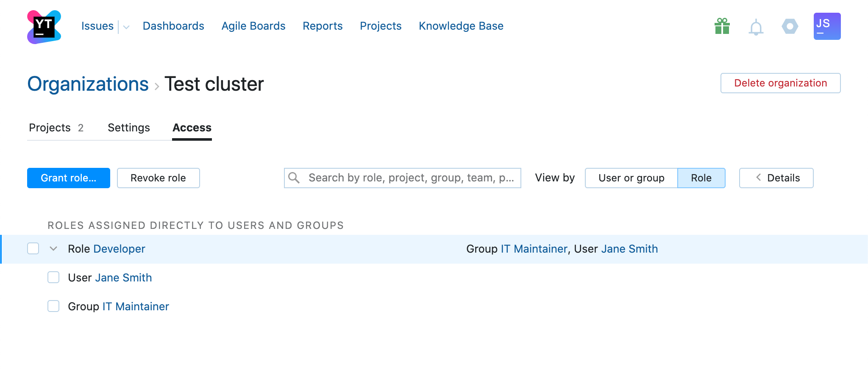
Task: Check the Group IT Maintainer checkbox
Action: coord(53,306)
